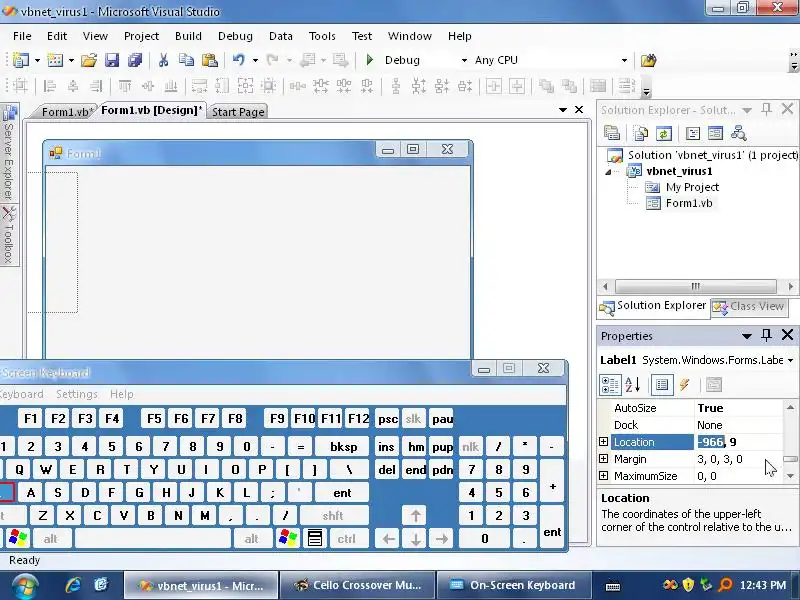
Task: Click the Paste toolbar icon
Action: [210, 60]
